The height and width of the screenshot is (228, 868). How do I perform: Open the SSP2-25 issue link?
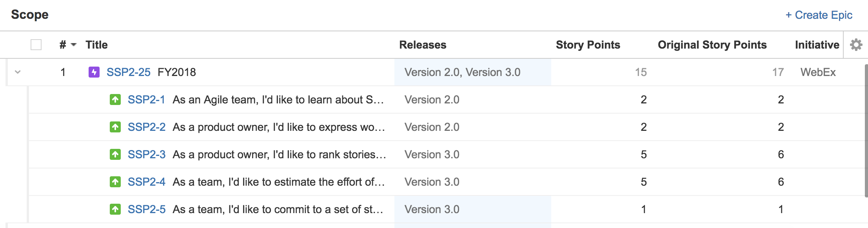[129, 72]
